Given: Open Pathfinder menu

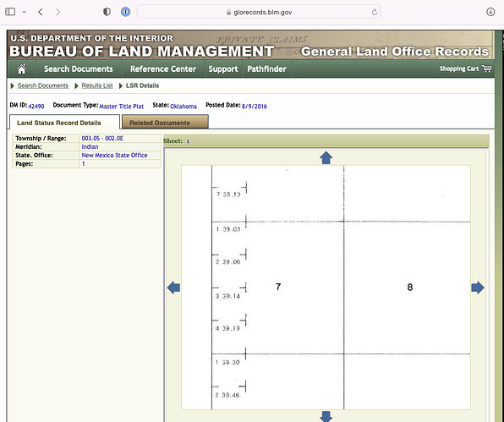Looking at the screenshot, I should pos(266,69).
